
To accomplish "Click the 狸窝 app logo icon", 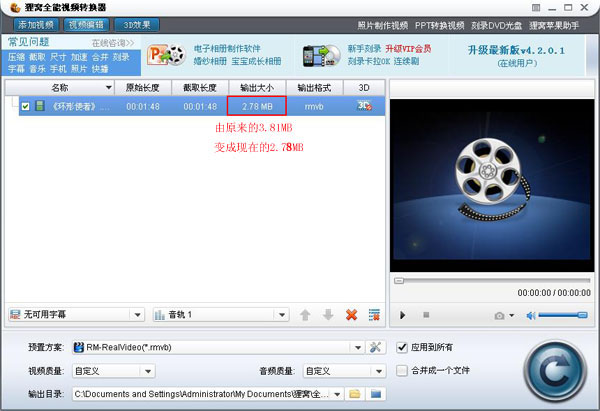I will (15, 7).
